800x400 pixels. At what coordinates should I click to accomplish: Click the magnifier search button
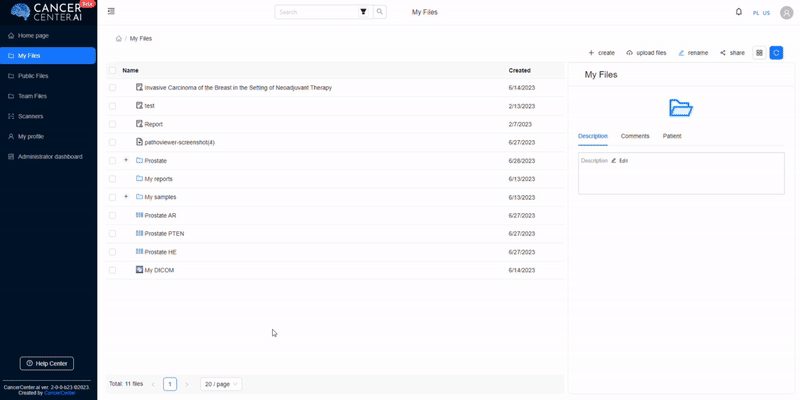380,12
